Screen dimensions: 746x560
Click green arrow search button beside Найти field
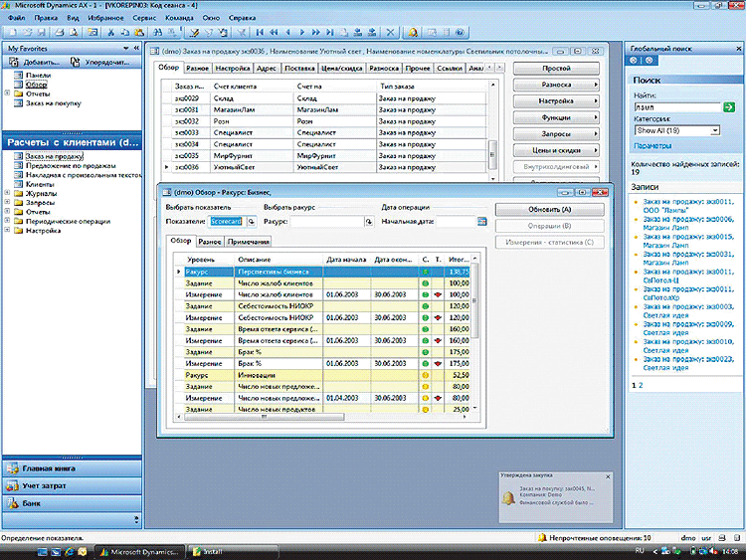pyautogui.click(x=729, y=107)
